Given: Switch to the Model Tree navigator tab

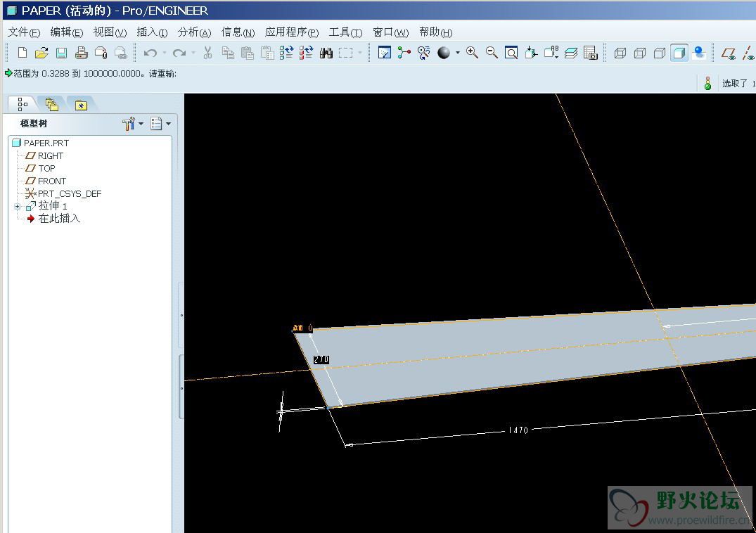Looking at the screenshot, I should coord(23,104).
